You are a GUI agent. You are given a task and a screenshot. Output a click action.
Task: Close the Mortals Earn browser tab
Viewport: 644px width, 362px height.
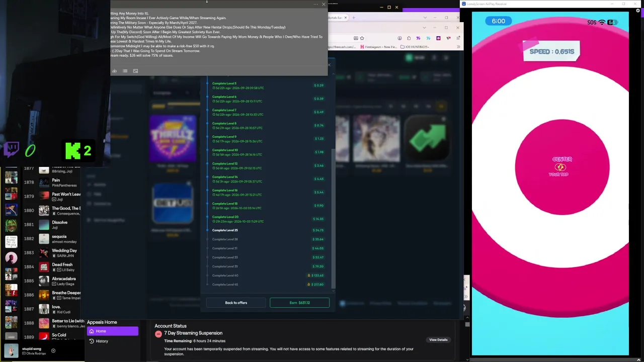pos(346,18)
